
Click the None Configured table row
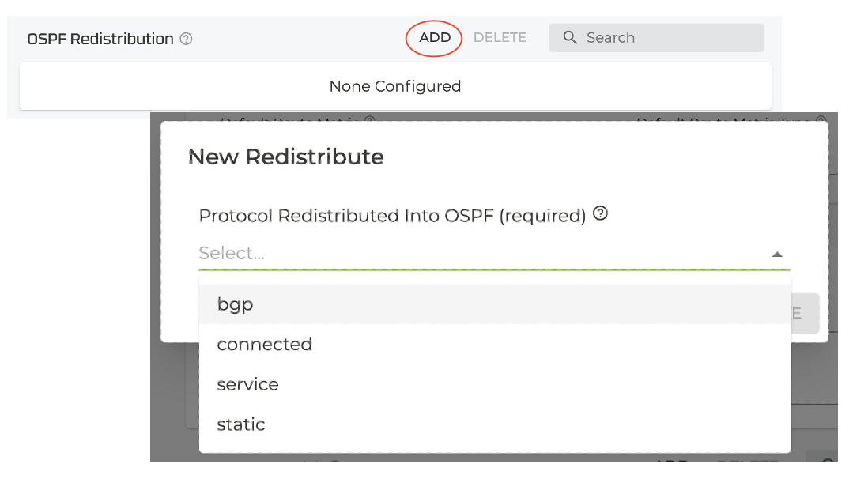point(394,86)
